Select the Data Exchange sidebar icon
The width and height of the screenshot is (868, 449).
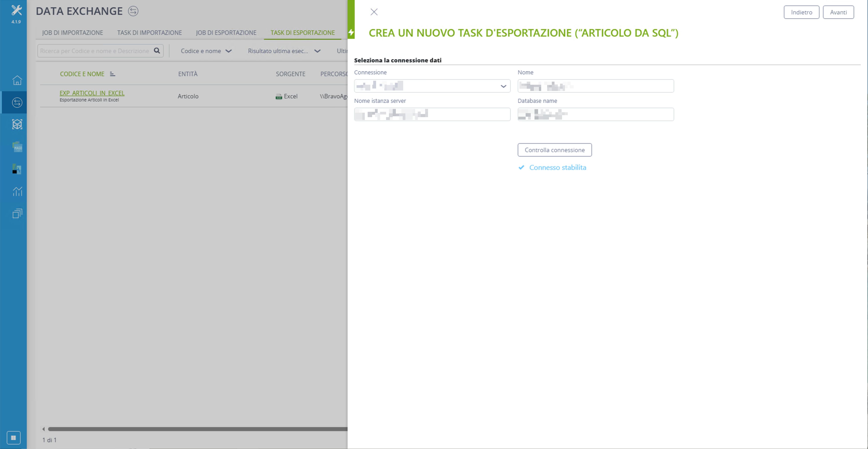17,102
